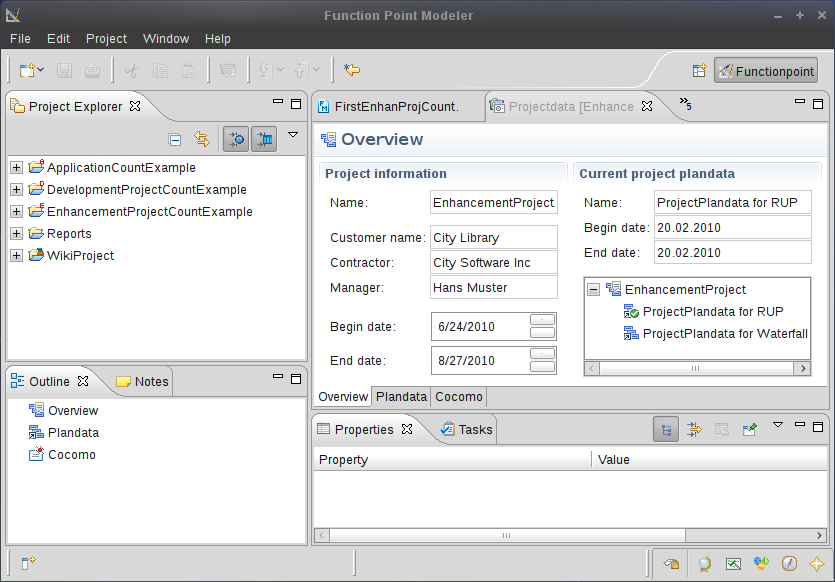Click the Cut scissors toolbar icon
The height and width of the screenshot is (582, 835).
(x=132, y=70)
